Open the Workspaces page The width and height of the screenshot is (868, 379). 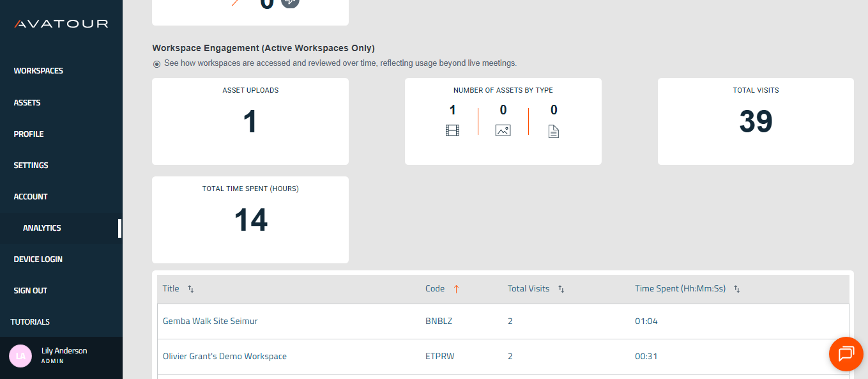tap(38, 70)
